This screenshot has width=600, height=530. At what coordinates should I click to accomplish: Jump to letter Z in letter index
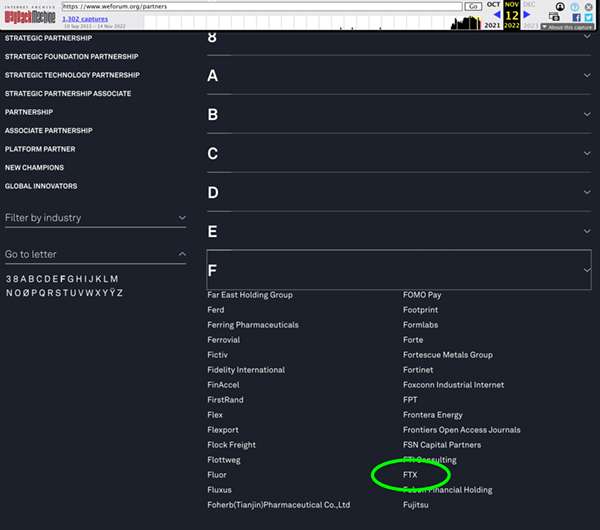(119, 293)
